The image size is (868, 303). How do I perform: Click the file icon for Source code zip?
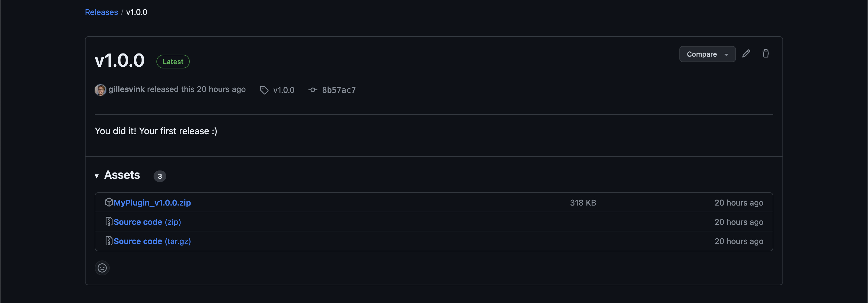[108, 221]
